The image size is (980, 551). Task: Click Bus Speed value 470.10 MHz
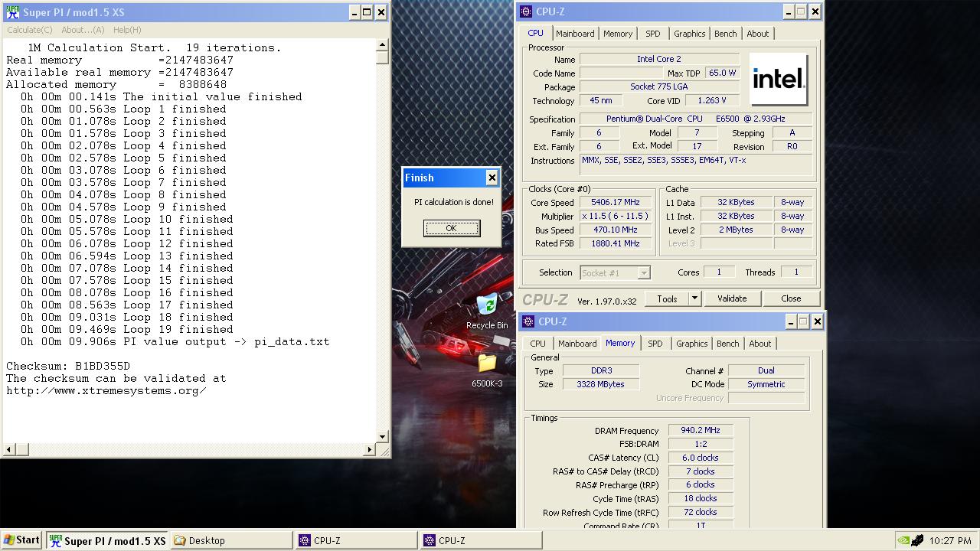614,230
